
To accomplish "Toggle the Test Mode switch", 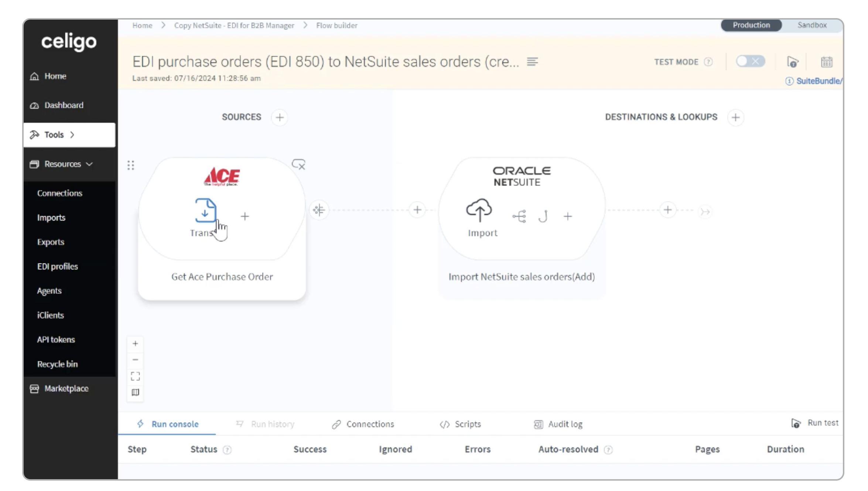I will pos(750,61).
